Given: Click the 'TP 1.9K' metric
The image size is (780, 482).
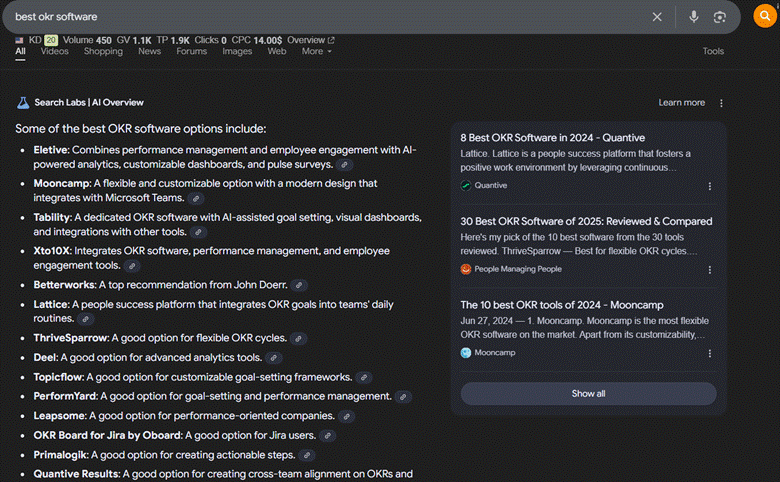Looking at the screenshot, I should [173, 40].
